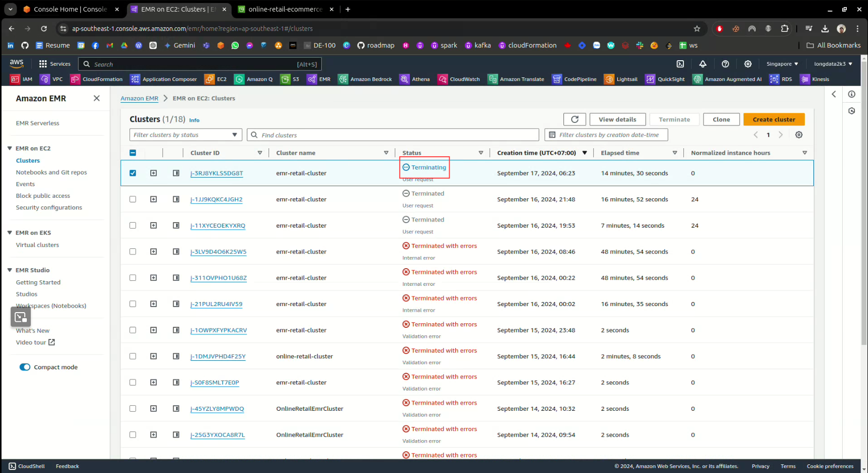
Task: Expand row details for j-3LV9D4O6K25W5
Action: pyautogui.click(x=153, y=252)
